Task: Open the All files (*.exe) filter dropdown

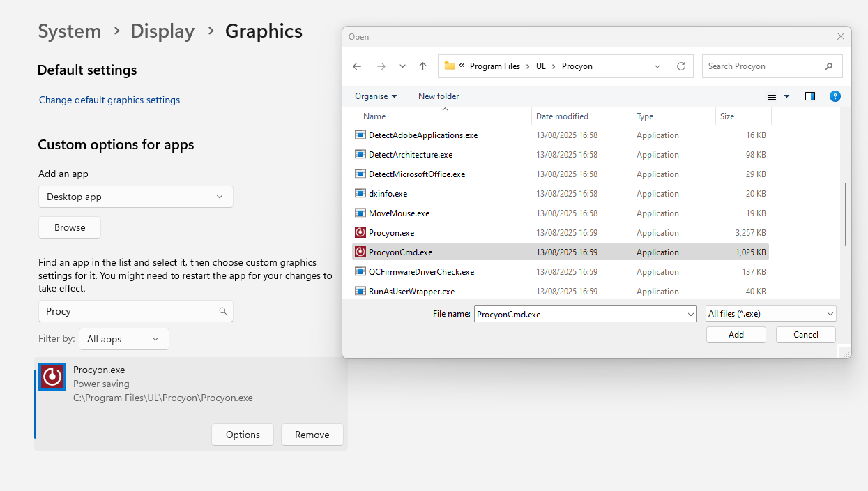Action: [770, 314]
